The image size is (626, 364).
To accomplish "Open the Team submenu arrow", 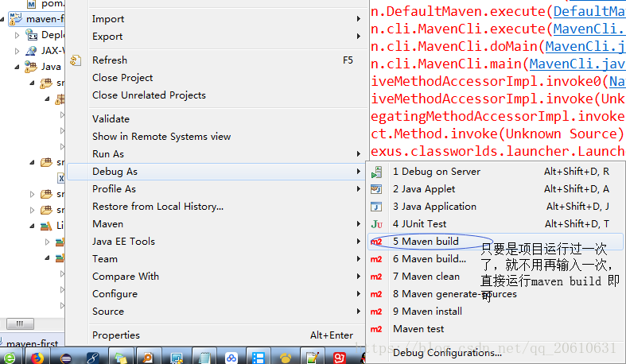I will [x=359, y=259].
